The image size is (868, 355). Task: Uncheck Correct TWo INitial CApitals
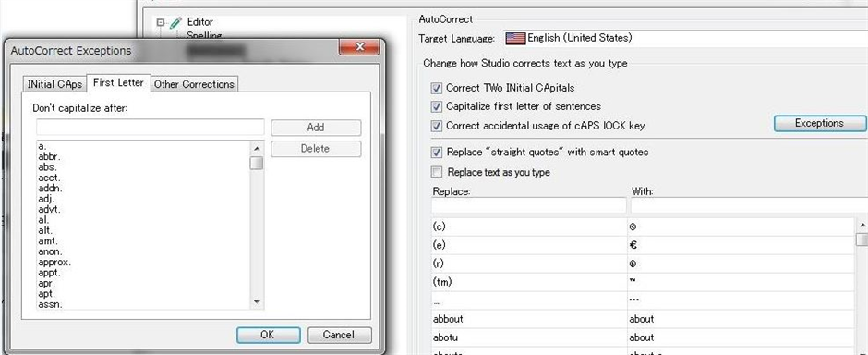437,88
